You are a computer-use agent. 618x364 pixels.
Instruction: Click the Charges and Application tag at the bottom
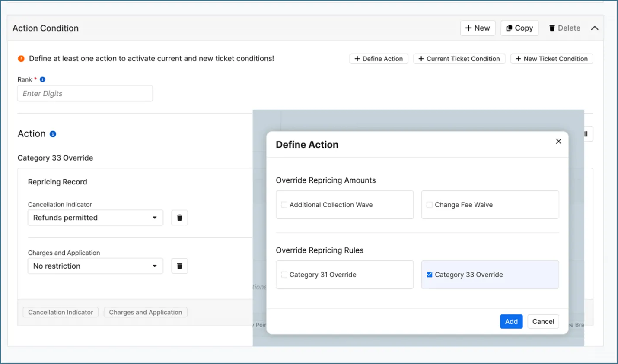pyautogui.click(x=146, y=312)
